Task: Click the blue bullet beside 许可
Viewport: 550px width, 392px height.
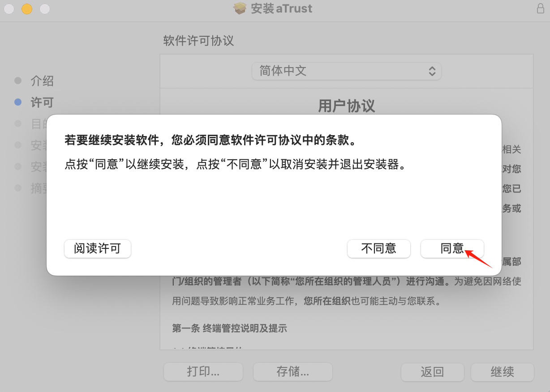Action: 18,102
